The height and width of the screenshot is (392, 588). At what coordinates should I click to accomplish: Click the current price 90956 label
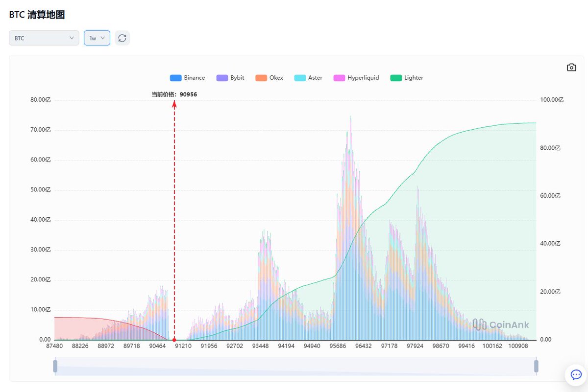click(x=174, y=94)
